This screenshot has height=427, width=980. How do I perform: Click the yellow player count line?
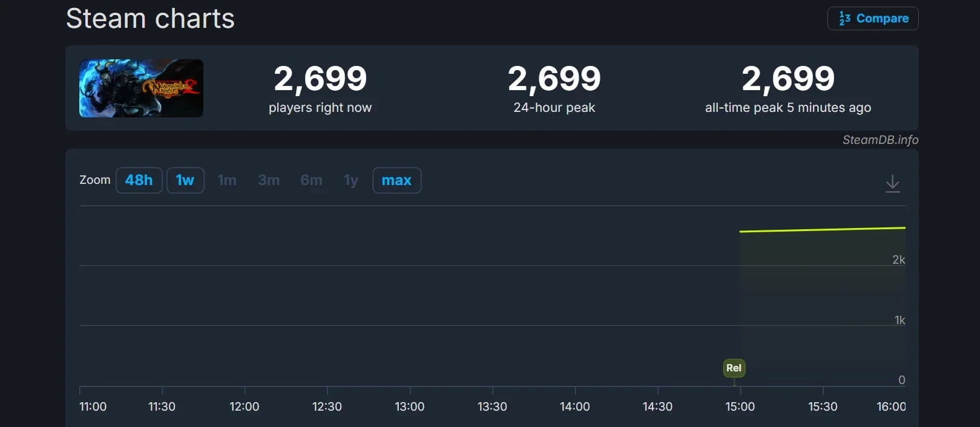(x=823, y=229)
